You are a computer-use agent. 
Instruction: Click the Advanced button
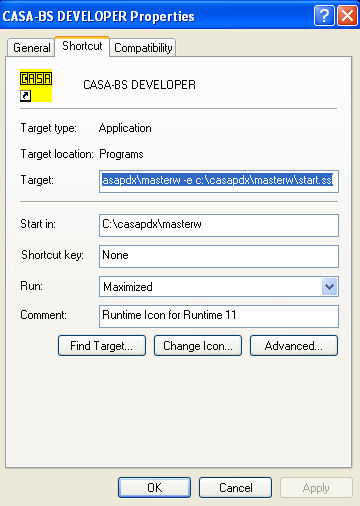pyautogui.click(x=294, y=346)
